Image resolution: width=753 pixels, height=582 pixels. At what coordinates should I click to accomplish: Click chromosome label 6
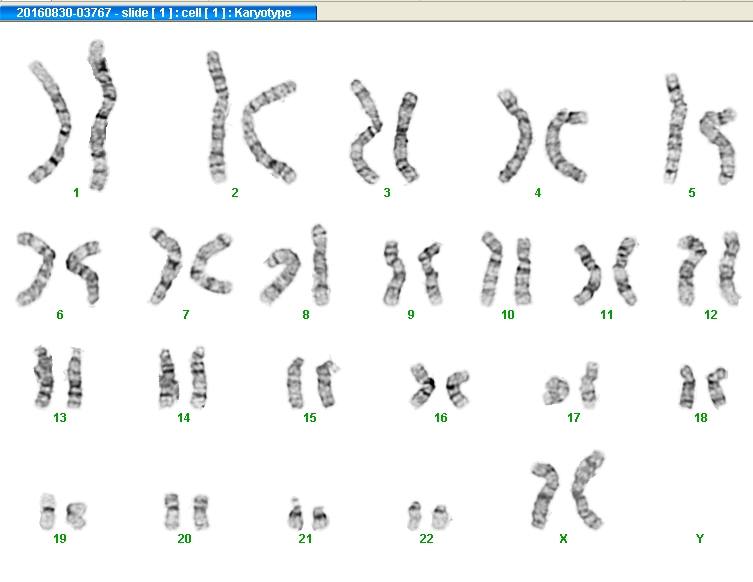[x=60, y=315]
